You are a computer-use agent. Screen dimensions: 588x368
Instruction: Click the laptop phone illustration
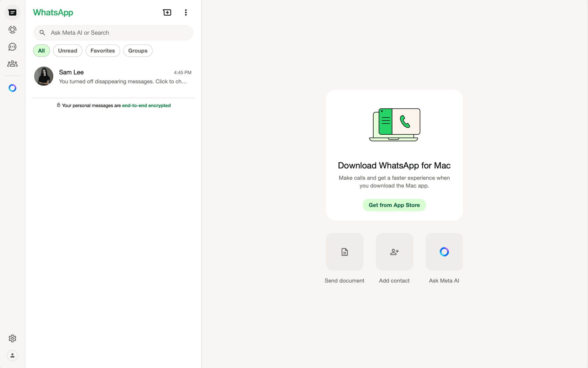coord(394,125)
